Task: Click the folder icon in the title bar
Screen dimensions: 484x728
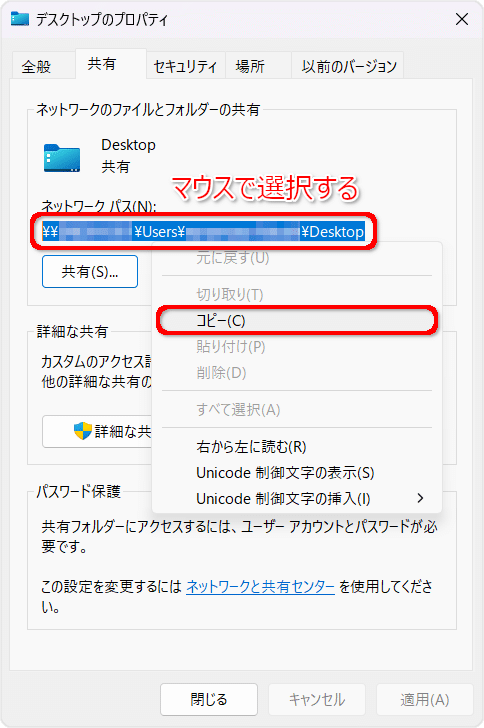Action: (20, 19)
